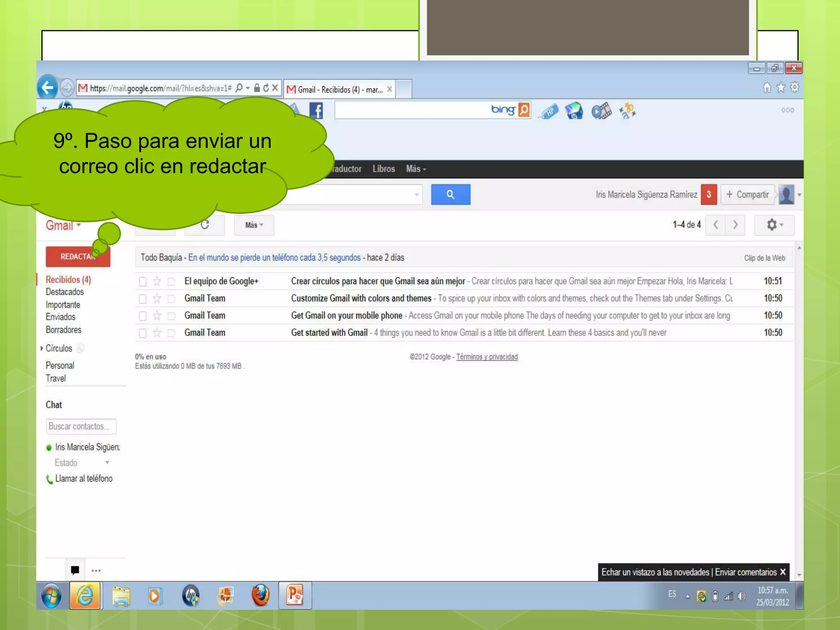Open the Términos y privacidad link

pos(487,357)
